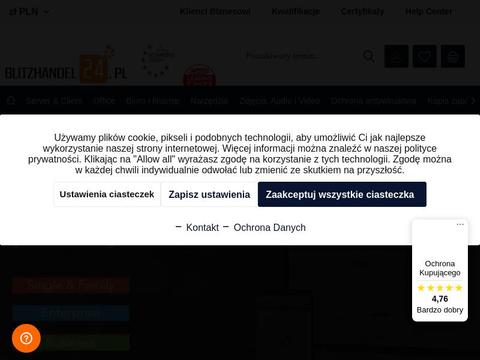Open the Office menu category
Image resolution: width=480 pixels, height=360 pixels.
click(x=104, y=100)
